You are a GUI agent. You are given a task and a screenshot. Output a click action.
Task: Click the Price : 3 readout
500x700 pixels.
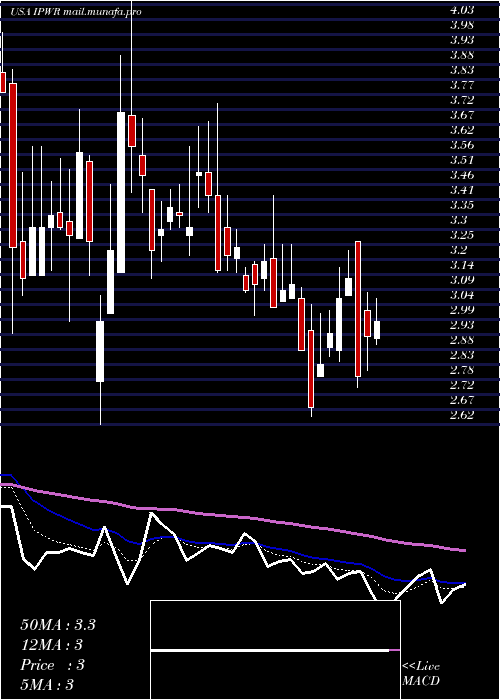click(x=52, y=665)
